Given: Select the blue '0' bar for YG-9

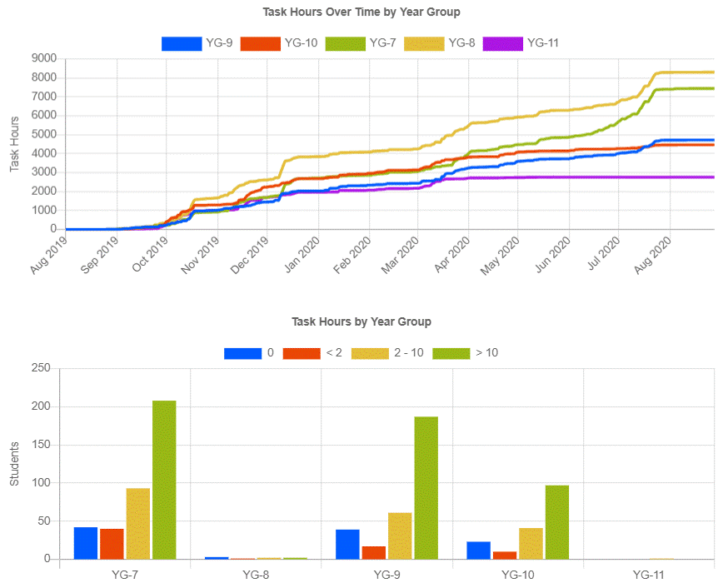Looking at the screenshot, I should tap(348, 545).
